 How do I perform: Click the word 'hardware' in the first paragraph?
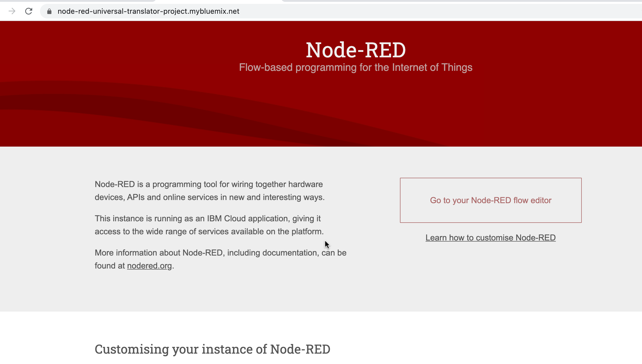click(305, 184)
